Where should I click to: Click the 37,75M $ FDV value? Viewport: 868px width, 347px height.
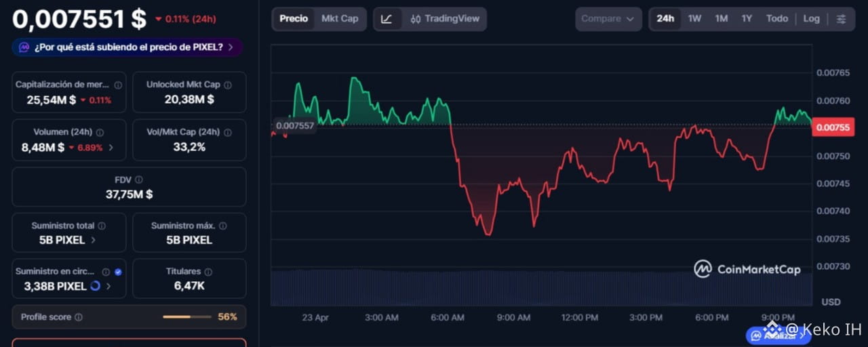[x=129, y=194]
